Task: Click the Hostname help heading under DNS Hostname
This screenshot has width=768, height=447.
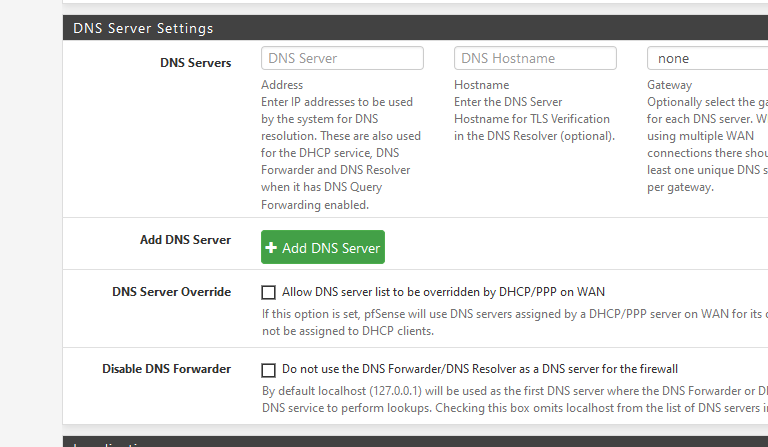Action: tap(481, 85)
